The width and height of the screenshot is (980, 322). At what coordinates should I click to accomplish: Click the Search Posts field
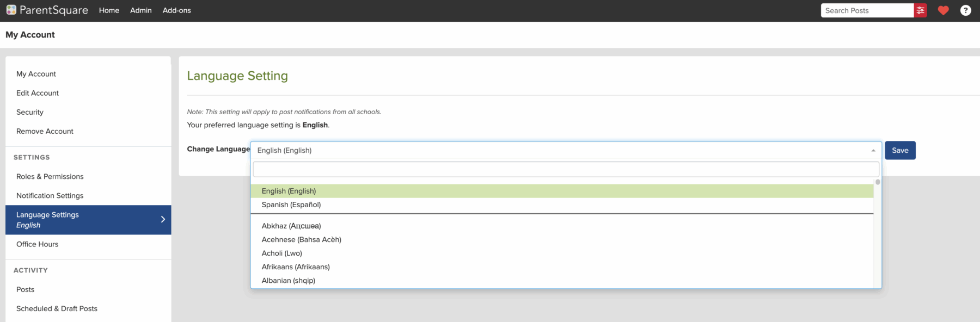[x=867, y=10]
